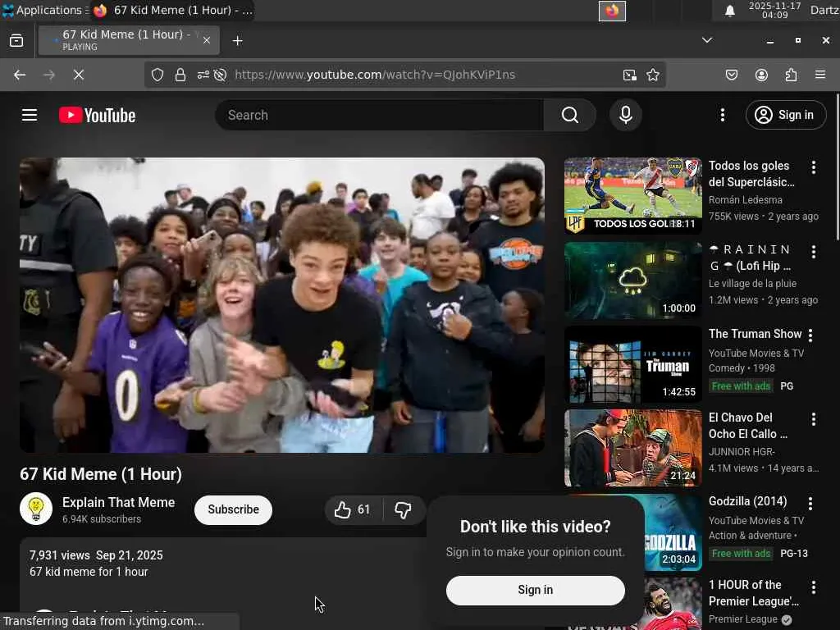The width and height of the screenshot is (840, 630).
Task: Play El Chavo Del Ocho thumbnail
Action: point(632,448)
